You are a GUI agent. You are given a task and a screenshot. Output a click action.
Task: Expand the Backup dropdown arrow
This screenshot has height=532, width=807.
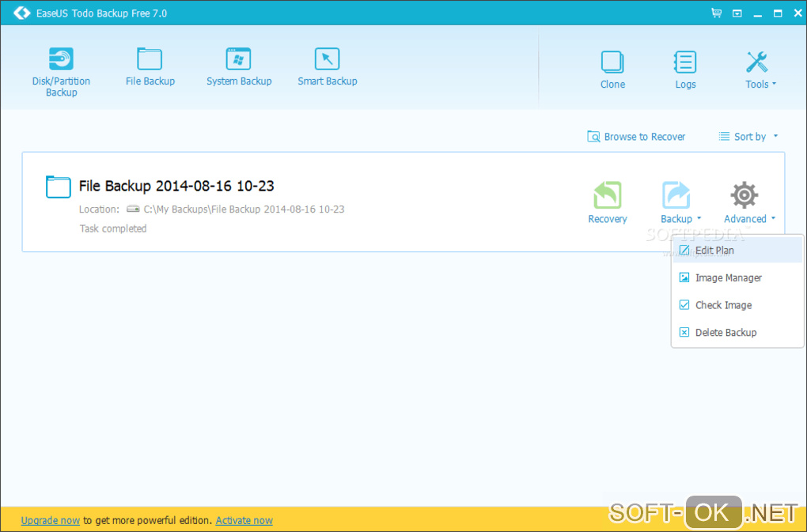(699, 218)
